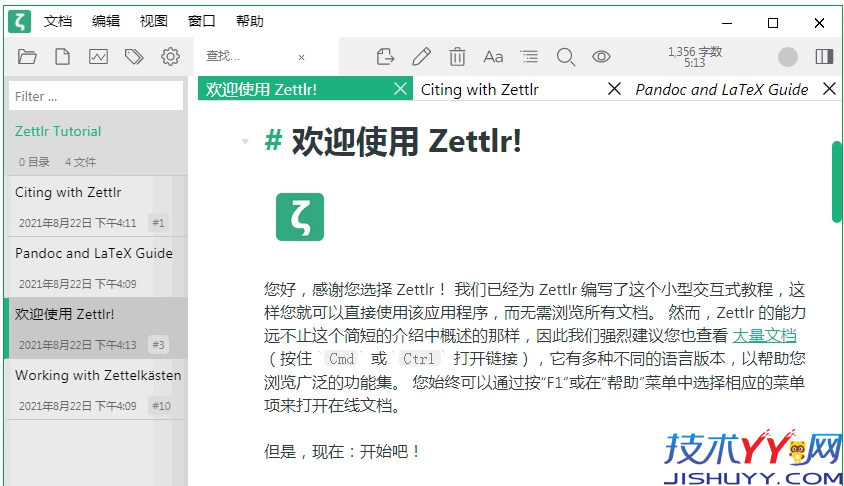This screenshot has height=486, width=844.
Task: Click the #1 tag badge
Action: coord(158,223)
